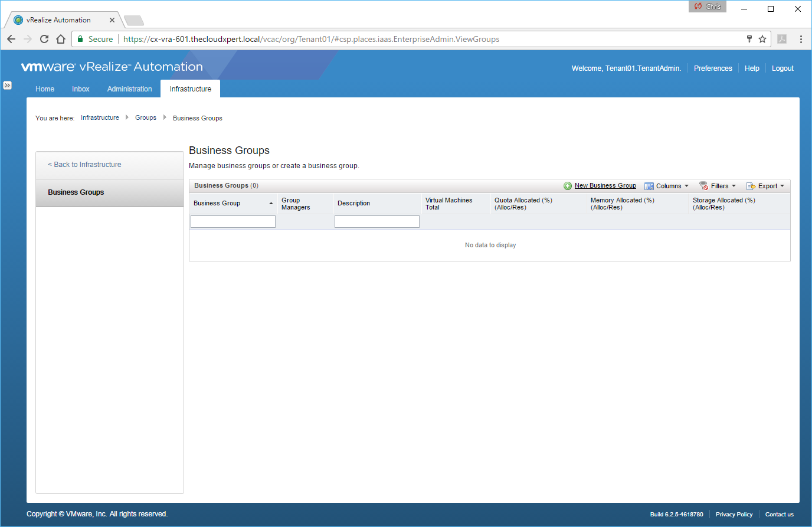The image size is (812, 527).
Task: Click the Logout link in header
Action: click(782, 68)
